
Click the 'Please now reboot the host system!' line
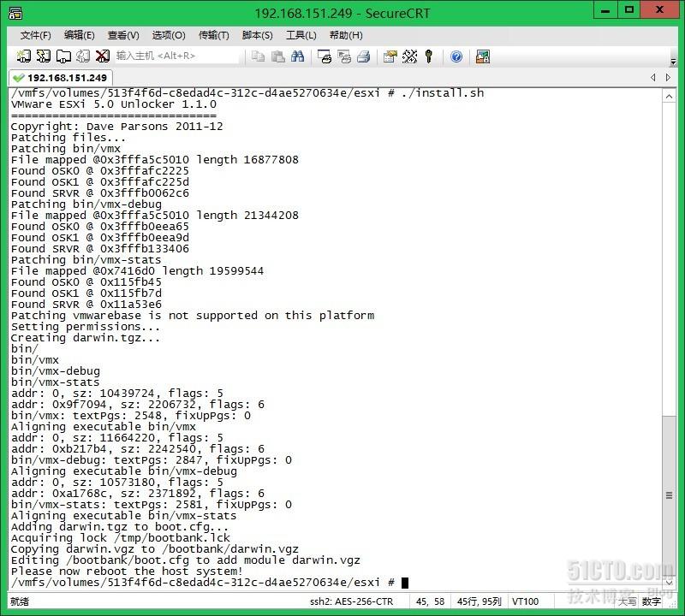127,572
